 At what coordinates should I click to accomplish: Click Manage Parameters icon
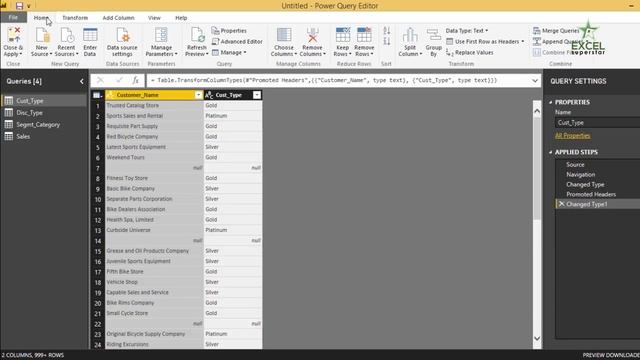point(161,35)
